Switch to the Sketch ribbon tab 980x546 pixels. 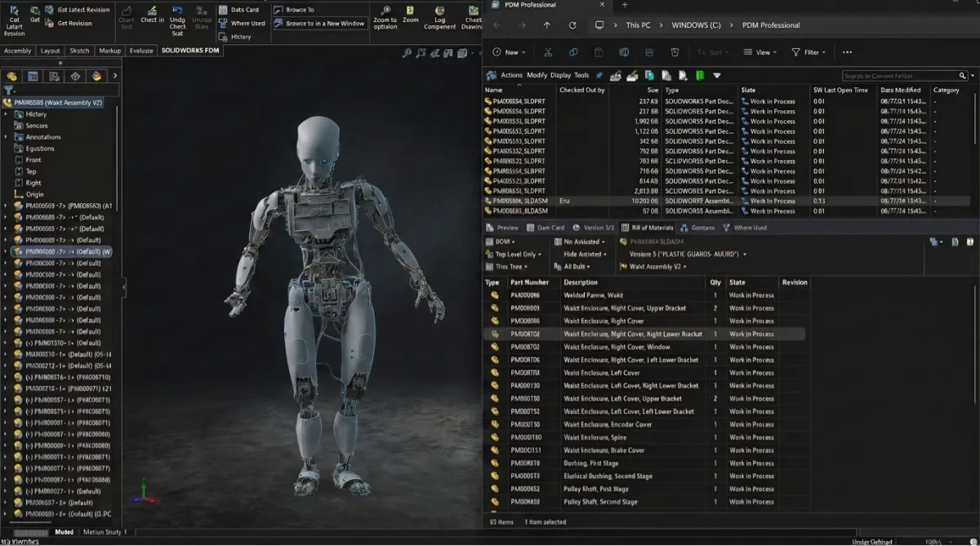pyautogui.click(x=79, y=51)
